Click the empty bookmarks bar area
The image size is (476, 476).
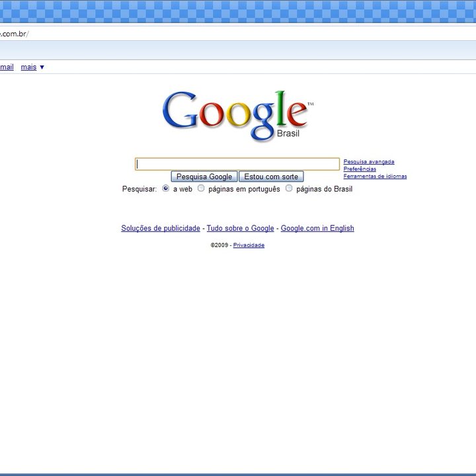(238, 50)
